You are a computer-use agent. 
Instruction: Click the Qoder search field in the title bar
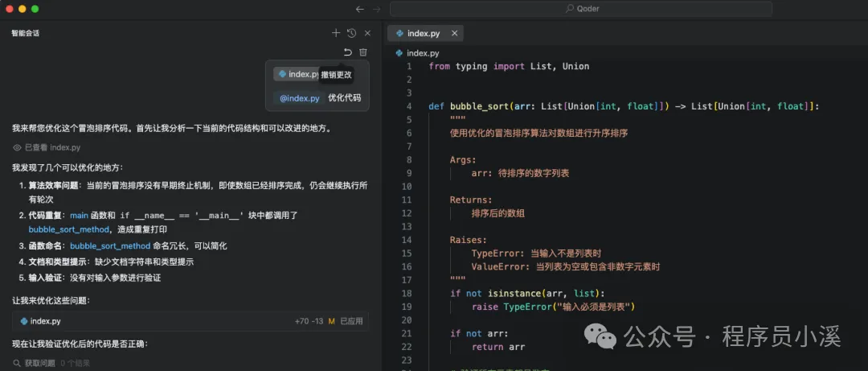tap(581, 9)
